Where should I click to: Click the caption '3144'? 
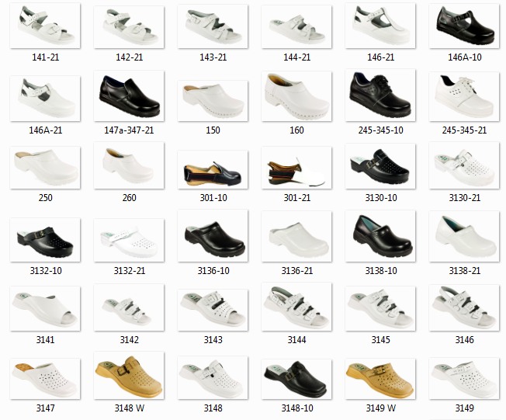[x=296, y=339]
